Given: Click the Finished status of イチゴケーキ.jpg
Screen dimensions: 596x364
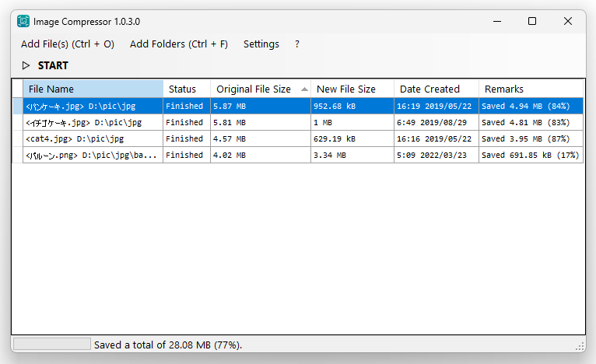Looking at the screenshot, I should click(187, 122).
